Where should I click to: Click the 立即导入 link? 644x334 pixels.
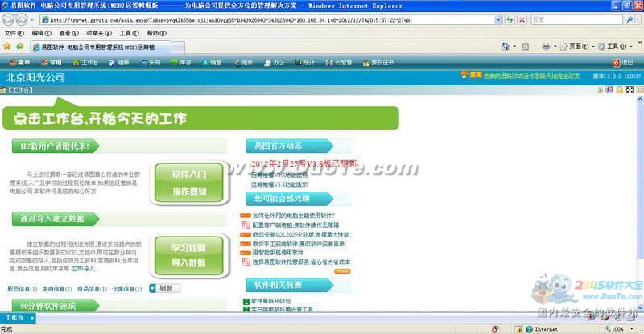tap(83, 269)
